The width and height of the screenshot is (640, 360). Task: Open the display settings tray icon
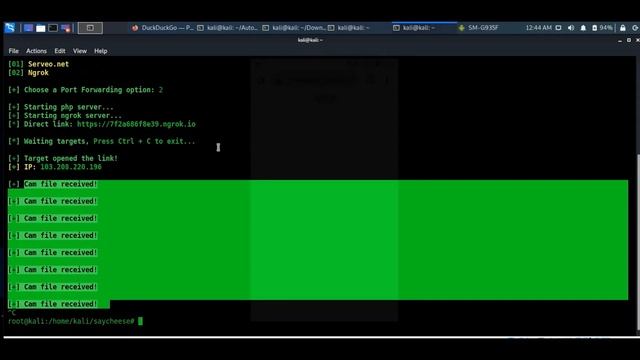pyautogui.click(x=558, y=28)
